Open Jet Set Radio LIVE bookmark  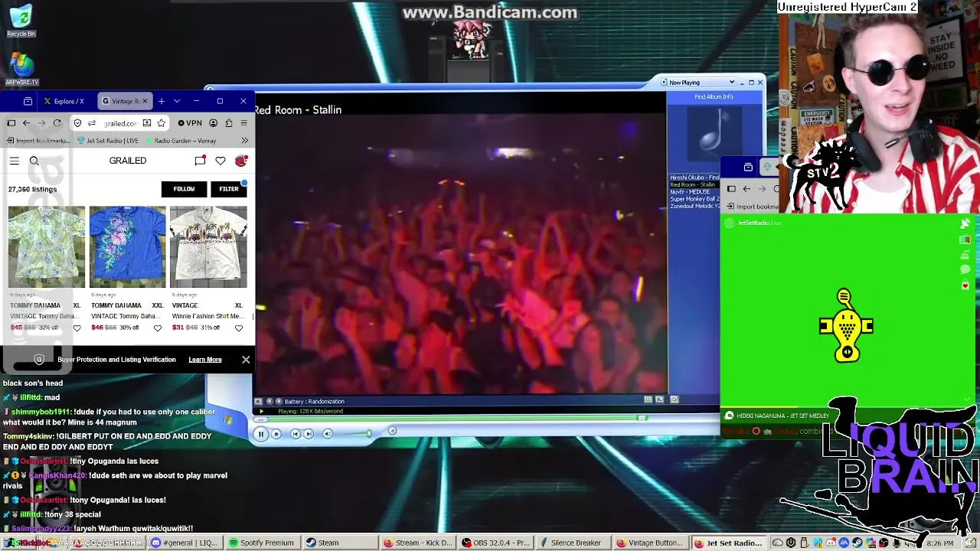(x=108, y=141)
